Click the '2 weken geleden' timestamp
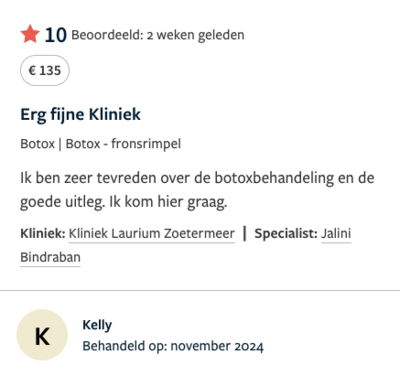400x376 pixels. click(x=196, y=35)
